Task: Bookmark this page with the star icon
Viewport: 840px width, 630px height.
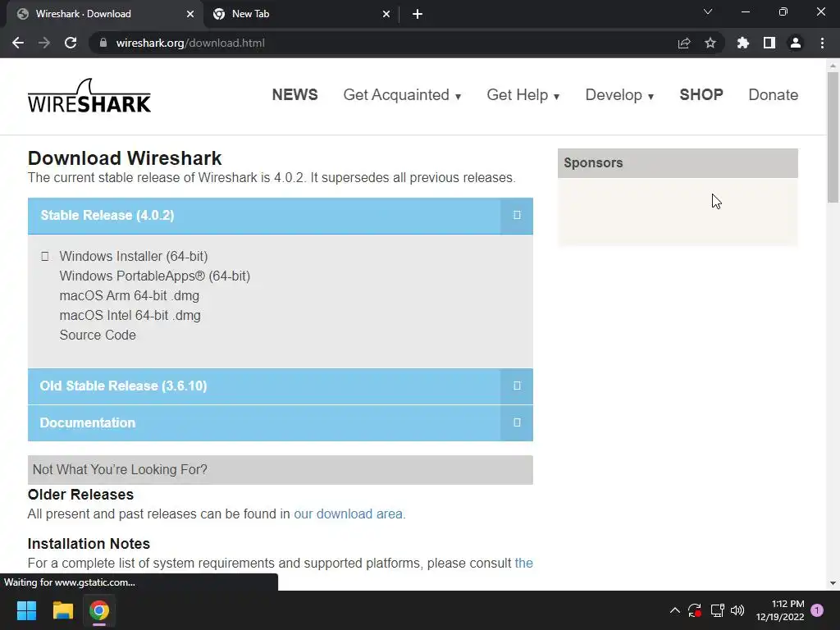Action: (710, 43)
